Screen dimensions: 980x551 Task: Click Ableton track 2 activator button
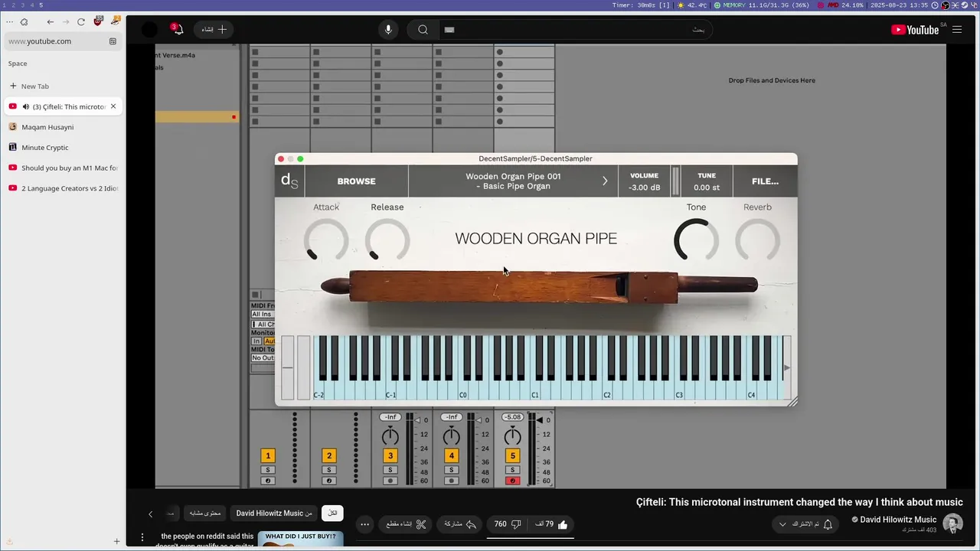pos(329,455)
